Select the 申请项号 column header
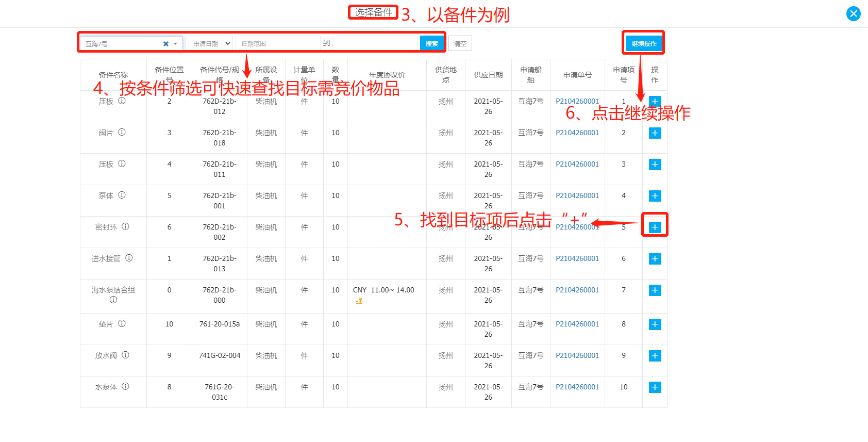 point(624,75)
